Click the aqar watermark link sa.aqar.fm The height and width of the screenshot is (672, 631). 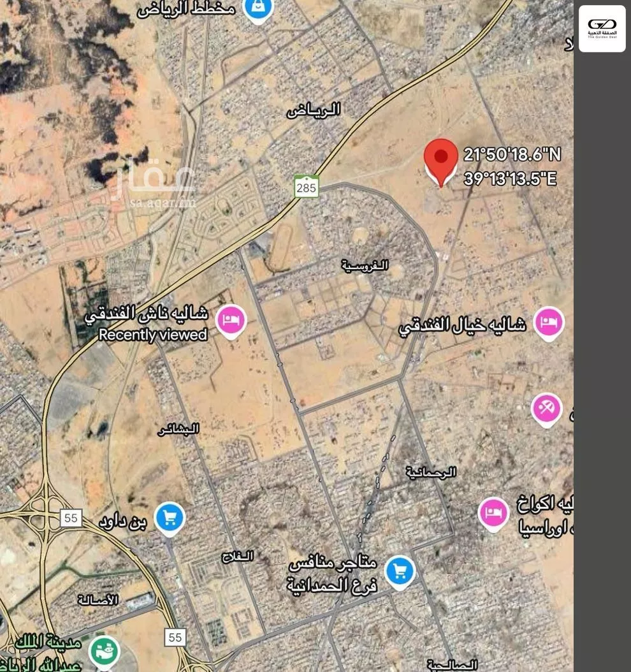(163, 202)
